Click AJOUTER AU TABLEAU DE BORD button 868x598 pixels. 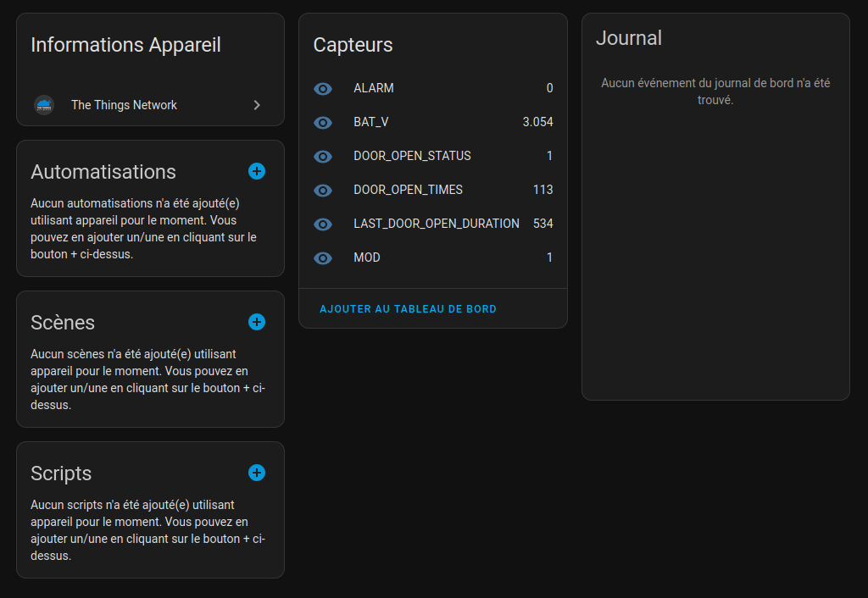tap(408, 308)
